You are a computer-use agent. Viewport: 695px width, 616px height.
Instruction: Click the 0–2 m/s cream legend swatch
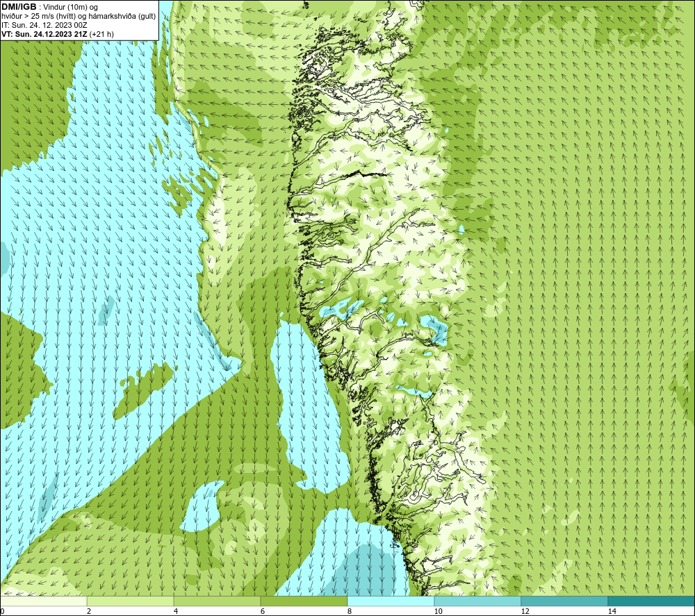(x=43, y=601)
